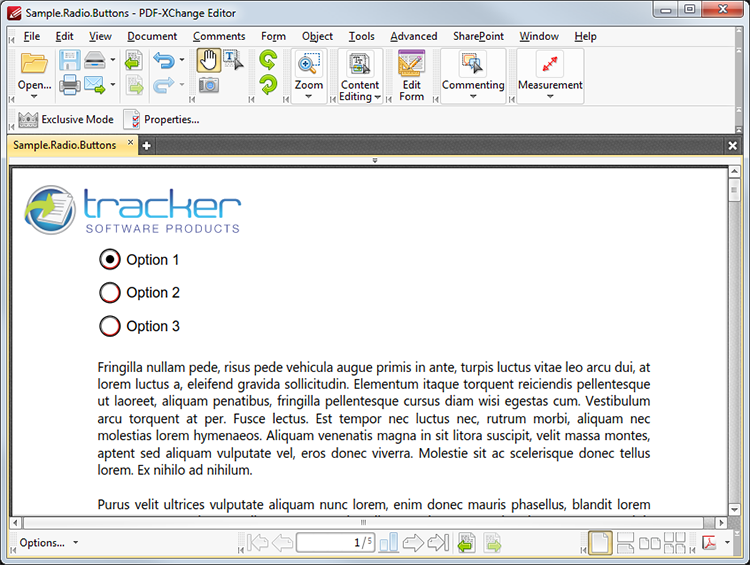Open the Form menu

point(273,36)
